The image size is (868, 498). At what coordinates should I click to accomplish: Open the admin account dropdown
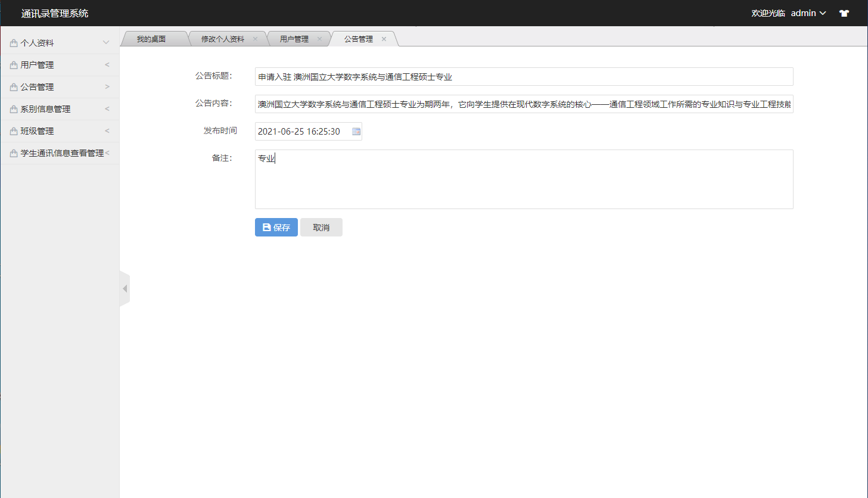coord(808,13)
